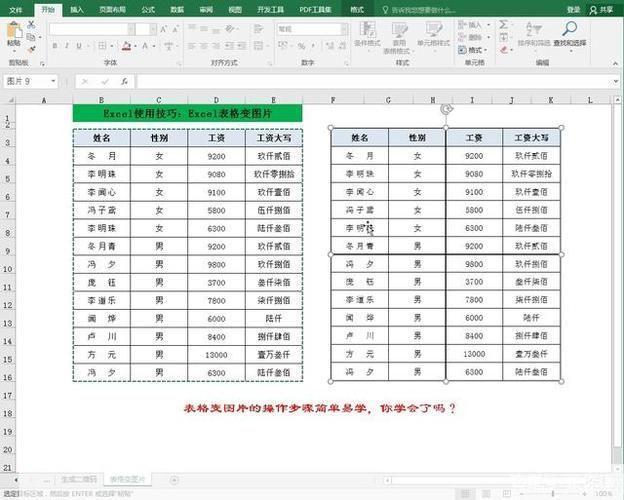Open the font name dropdown
This screenshot has width=624, height=500.
coord(131,29)
